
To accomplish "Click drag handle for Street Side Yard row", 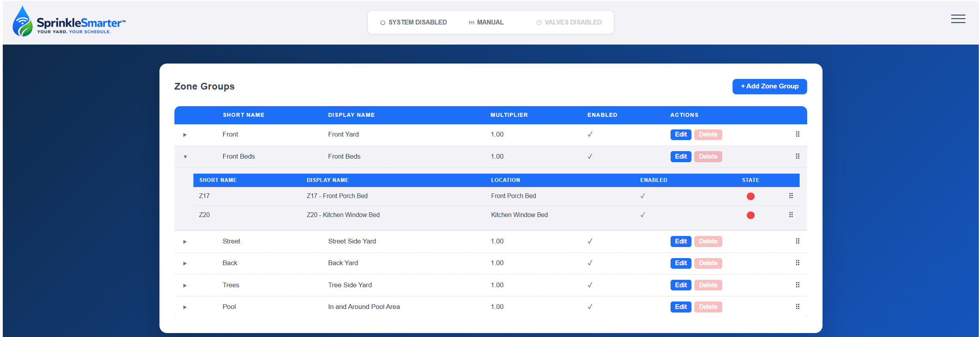I will point(797,241).
